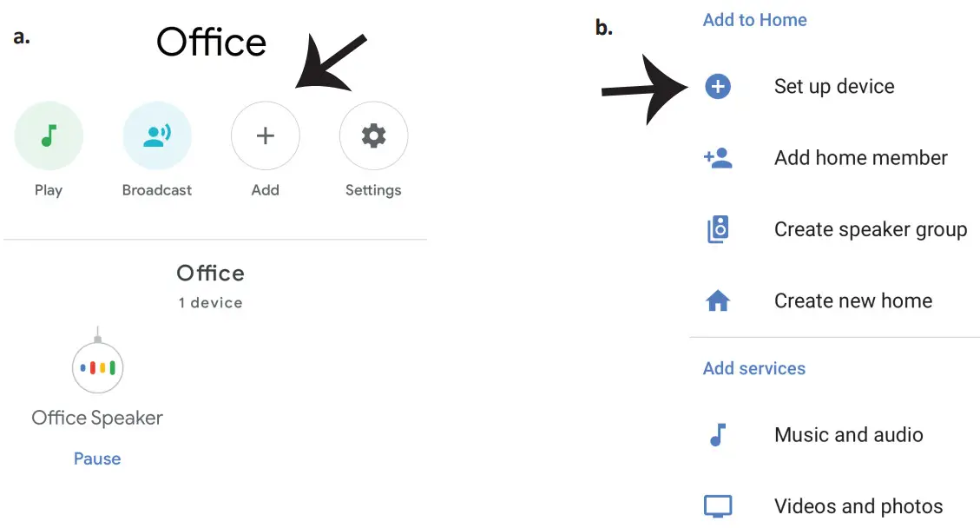Click the Videos and photos screen icon
The height and width of the screenshot is (528, 980).
pos(718,506)
